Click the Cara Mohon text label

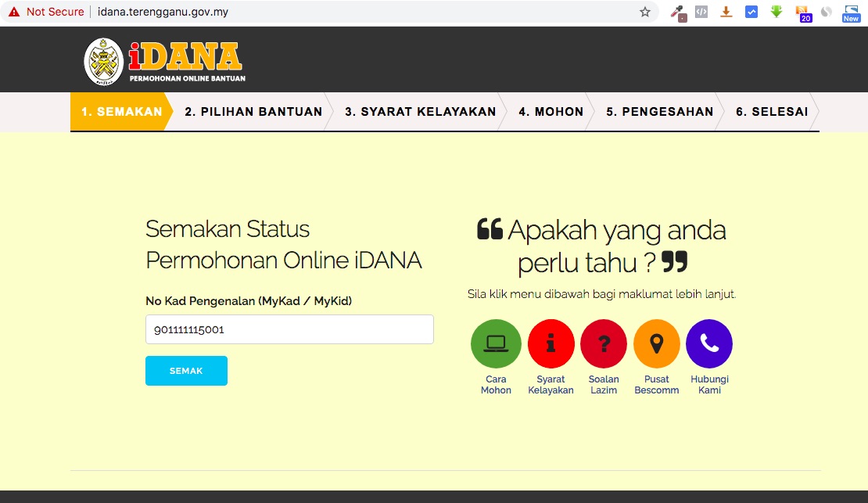[496, 384]
